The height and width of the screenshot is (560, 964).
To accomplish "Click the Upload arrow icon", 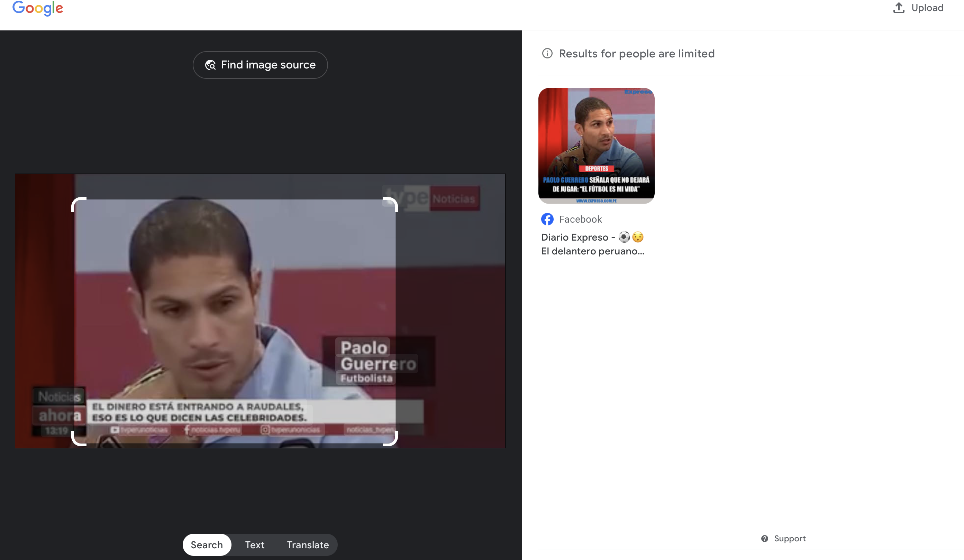I will coord(899,8).
